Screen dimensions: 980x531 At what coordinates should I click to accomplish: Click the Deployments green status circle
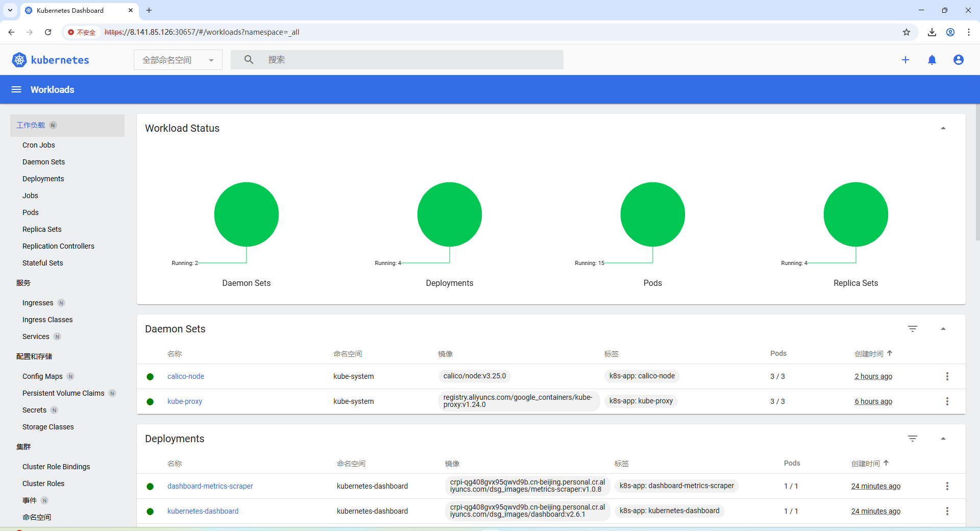(x=450, y=214)
